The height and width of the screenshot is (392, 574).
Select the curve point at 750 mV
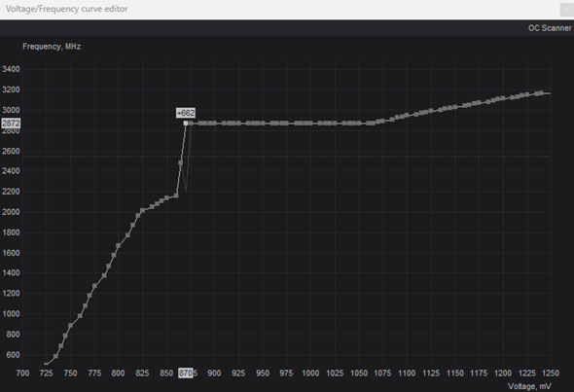coord(70,326)
